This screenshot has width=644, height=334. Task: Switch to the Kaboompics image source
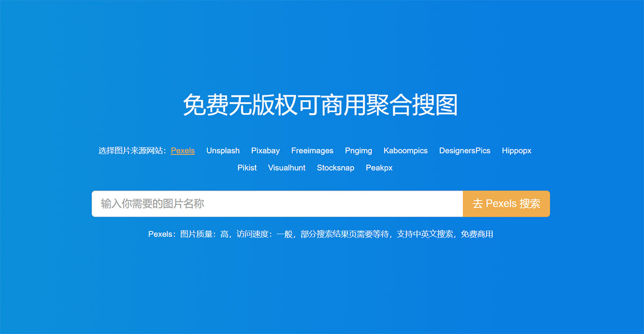pos(405,151)
